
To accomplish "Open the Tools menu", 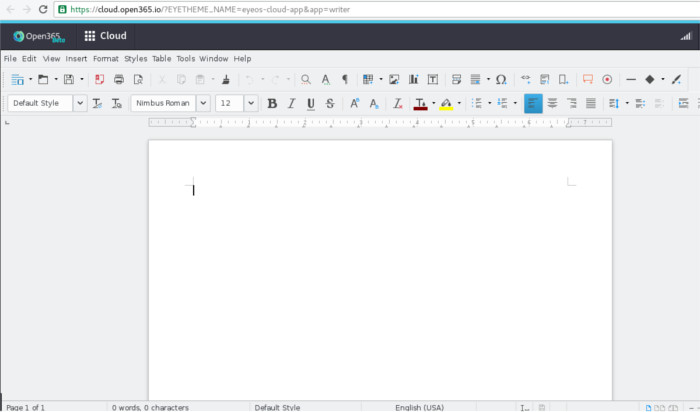I will (186, 58).
